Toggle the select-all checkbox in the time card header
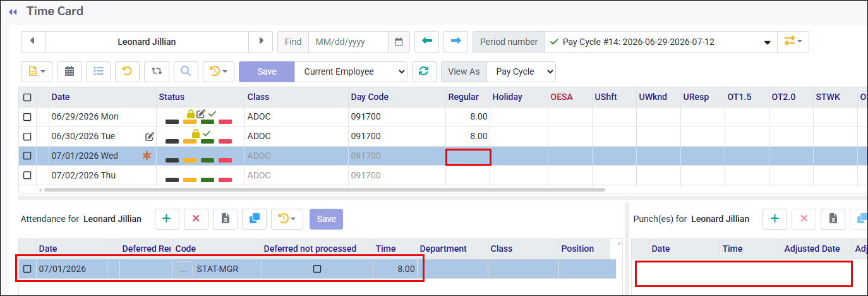The image size is (868, 296). (27, 97)
